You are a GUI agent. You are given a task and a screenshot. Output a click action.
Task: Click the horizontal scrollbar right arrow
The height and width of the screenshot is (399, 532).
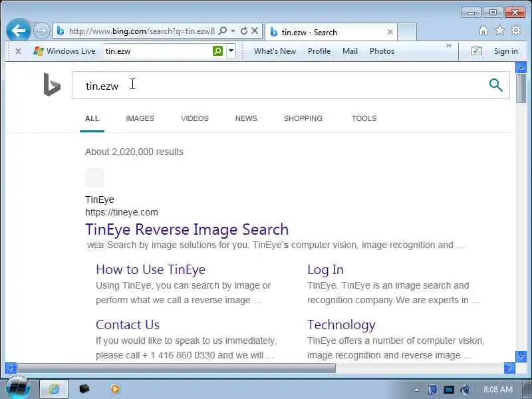click(x=509, y=368)
